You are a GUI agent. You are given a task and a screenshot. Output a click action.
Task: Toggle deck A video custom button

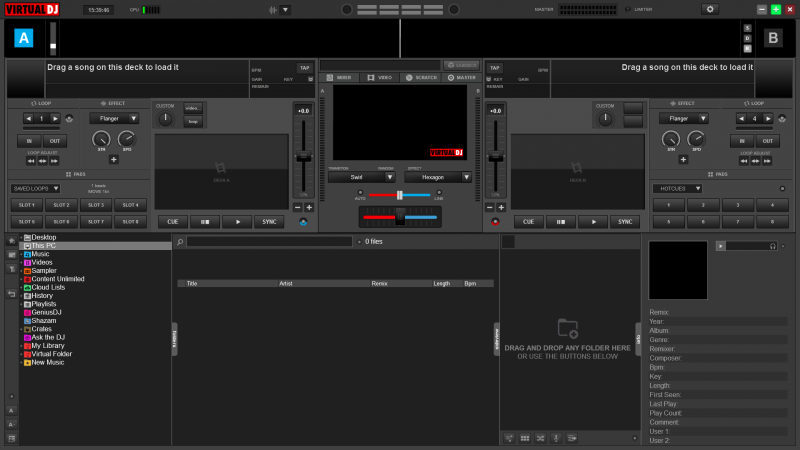193,108
